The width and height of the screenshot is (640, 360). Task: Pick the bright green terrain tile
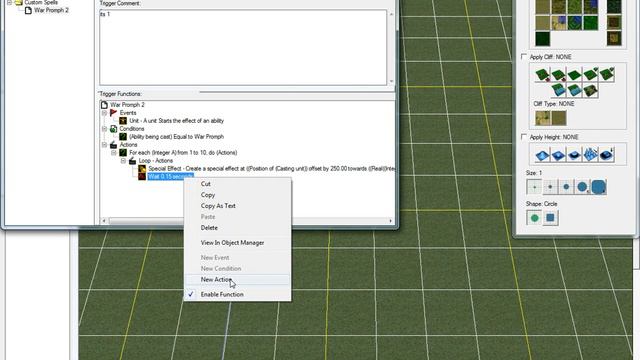click(x=590, y=23)
